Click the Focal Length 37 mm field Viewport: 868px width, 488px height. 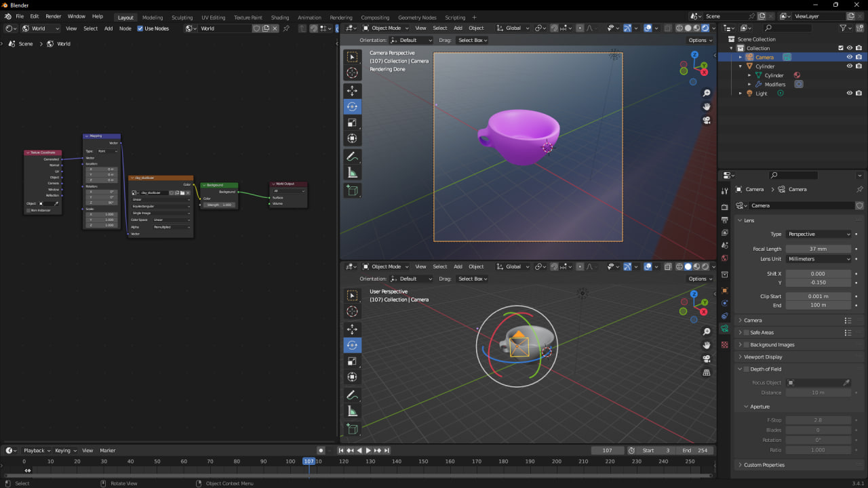tap(818, 249)
